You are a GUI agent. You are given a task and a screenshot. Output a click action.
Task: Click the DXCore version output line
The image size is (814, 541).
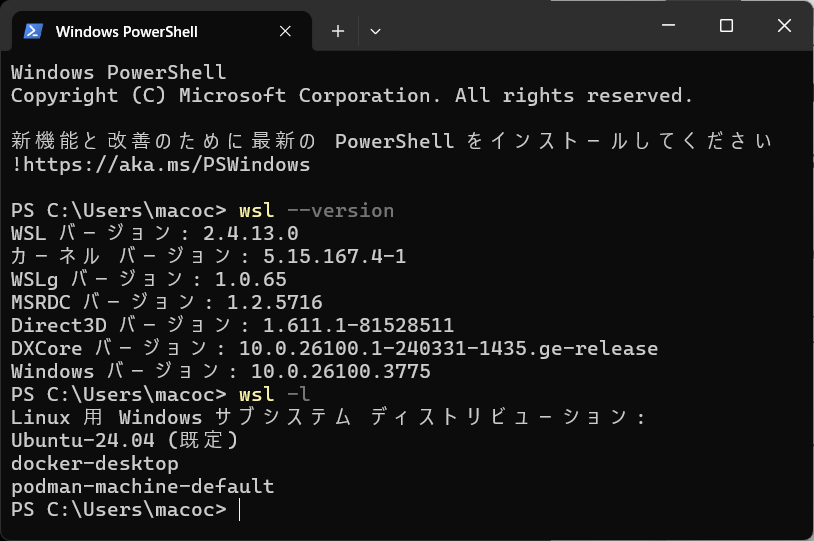[x=334, y=349]
